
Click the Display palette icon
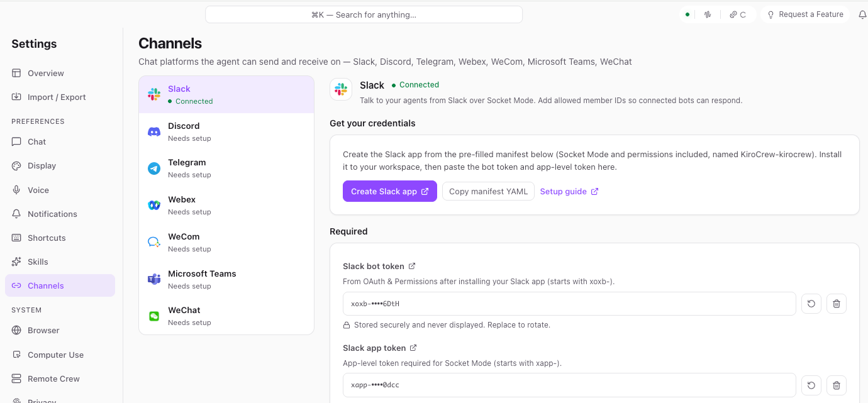pos(16,165)
